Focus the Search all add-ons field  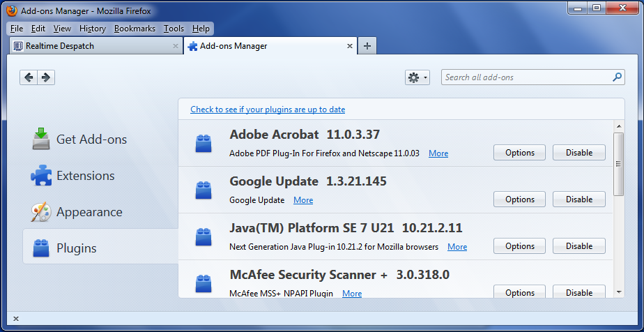point(533,77)
